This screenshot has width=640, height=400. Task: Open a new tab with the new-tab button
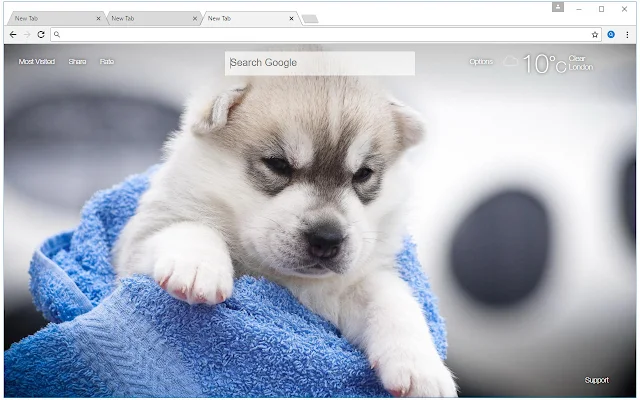point(310,19)
